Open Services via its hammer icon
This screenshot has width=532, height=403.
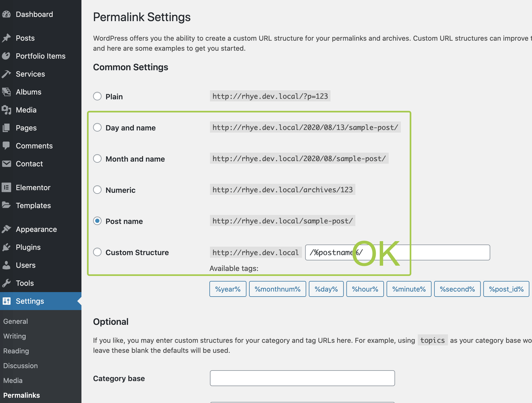[6, 74]
